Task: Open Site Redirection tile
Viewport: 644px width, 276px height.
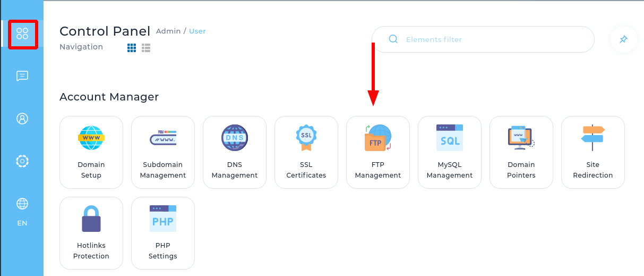Action: [x=593, y=152]
